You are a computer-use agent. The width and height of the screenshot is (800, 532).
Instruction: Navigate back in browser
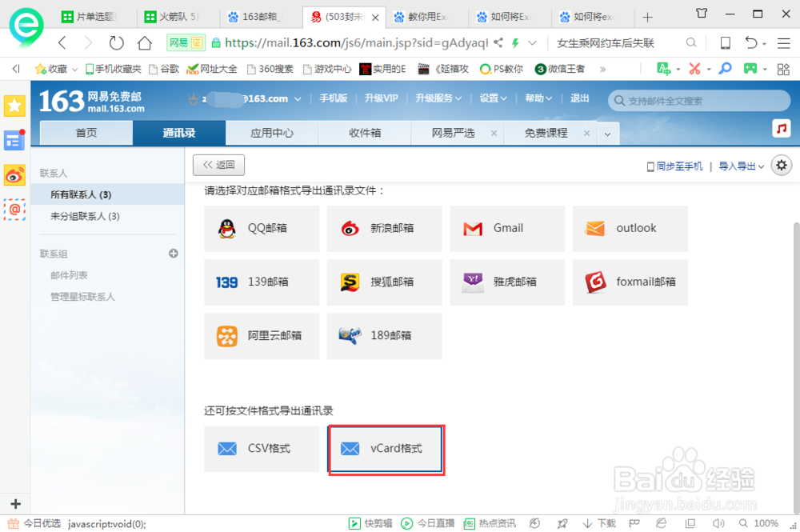[62, 43]
